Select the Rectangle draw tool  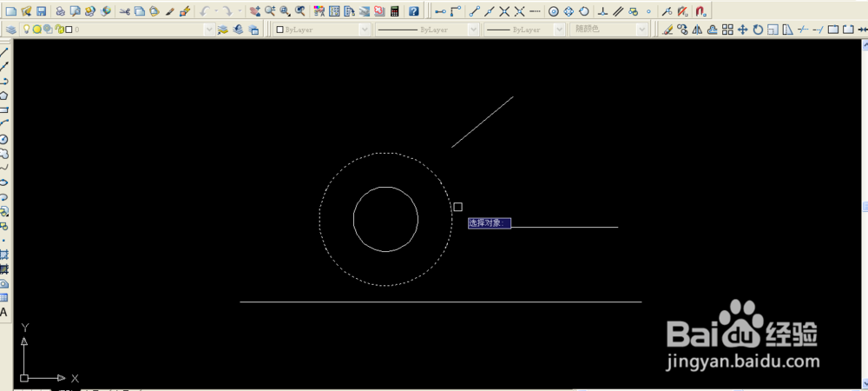click(x=3, y=109)
